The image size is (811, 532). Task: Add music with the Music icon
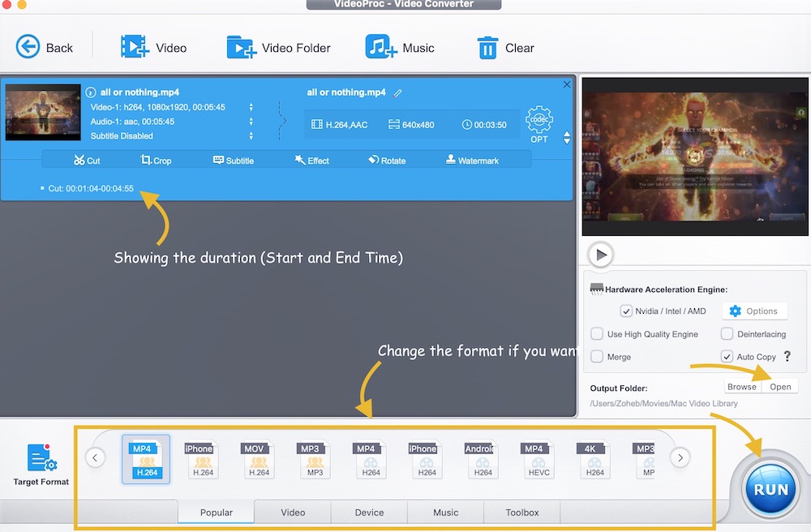381,47
